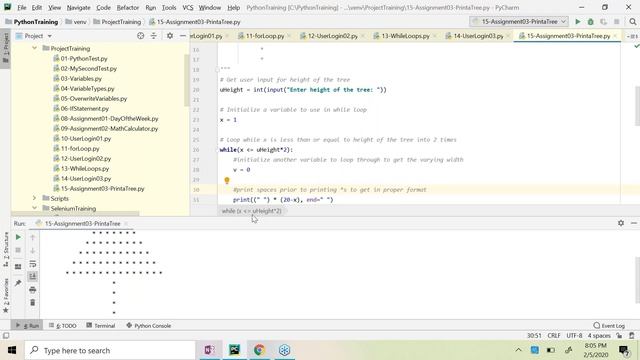This screenshot has height=360, width=640.
Task: Open OneNote from the taskbar
Action: point(209,350)
